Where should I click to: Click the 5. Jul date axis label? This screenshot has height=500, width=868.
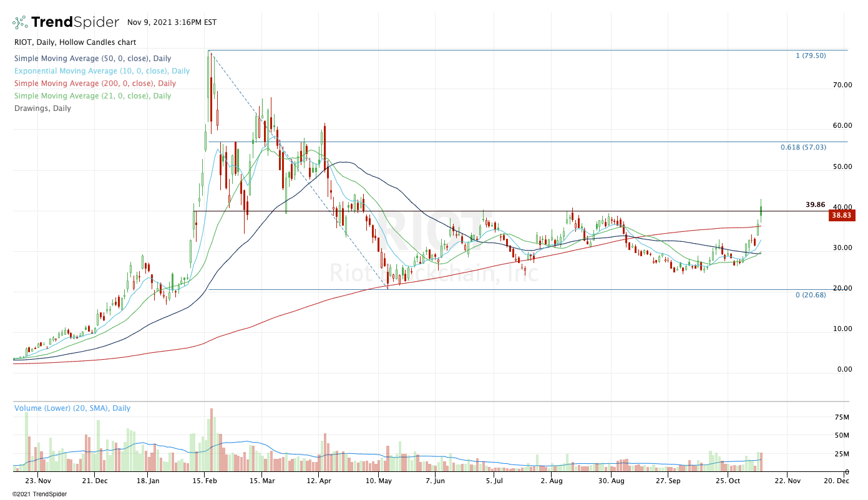(x=495, y=481)
